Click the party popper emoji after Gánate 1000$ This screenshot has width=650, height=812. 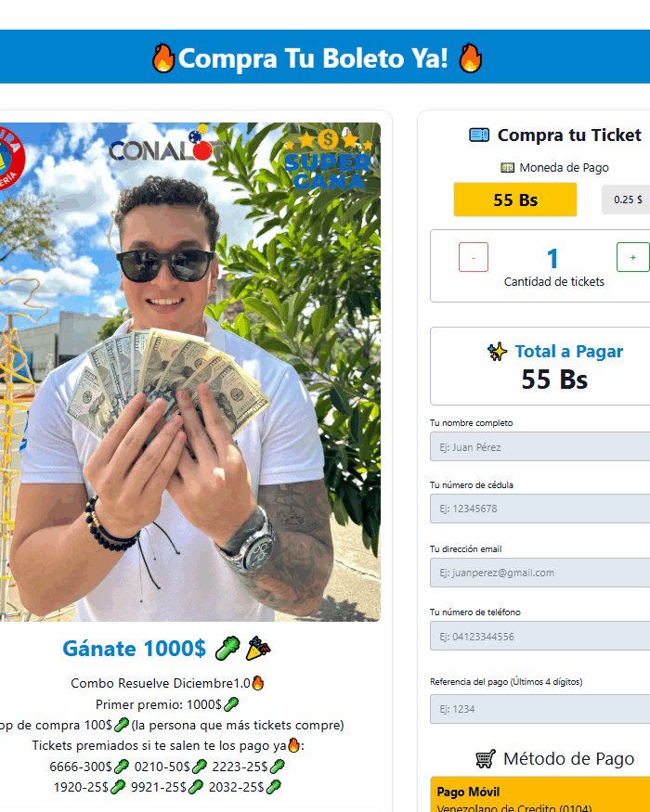(257, 649)
